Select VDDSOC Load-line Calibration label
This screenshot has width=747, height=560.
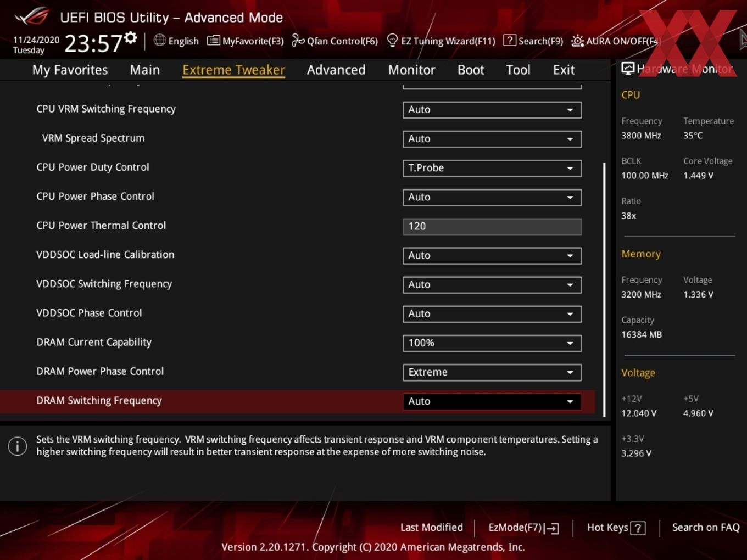coord(105,254)
